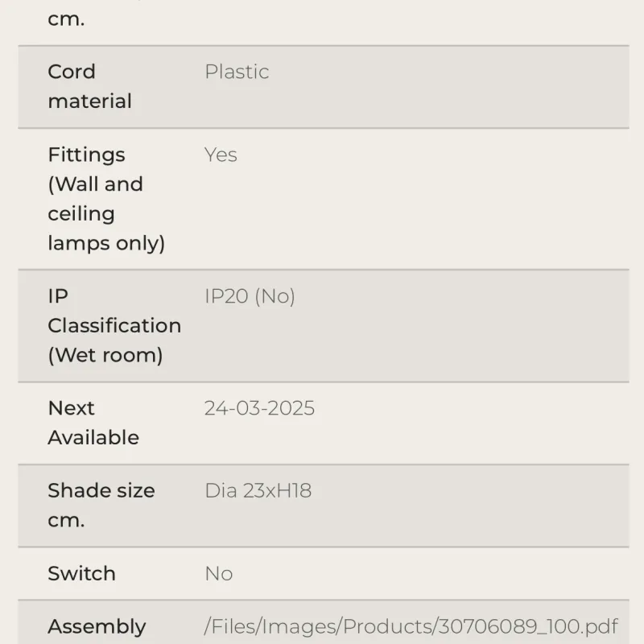Select the date 24-03-2025
Screen dimensions: 644x644
tap(259, 408)
